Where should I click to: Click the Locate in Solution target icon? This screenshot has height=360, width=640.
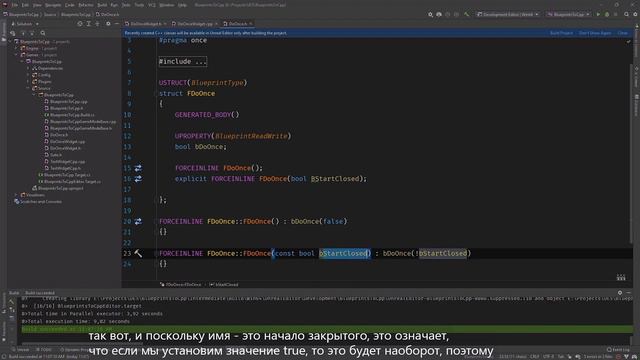pos(80,24)
